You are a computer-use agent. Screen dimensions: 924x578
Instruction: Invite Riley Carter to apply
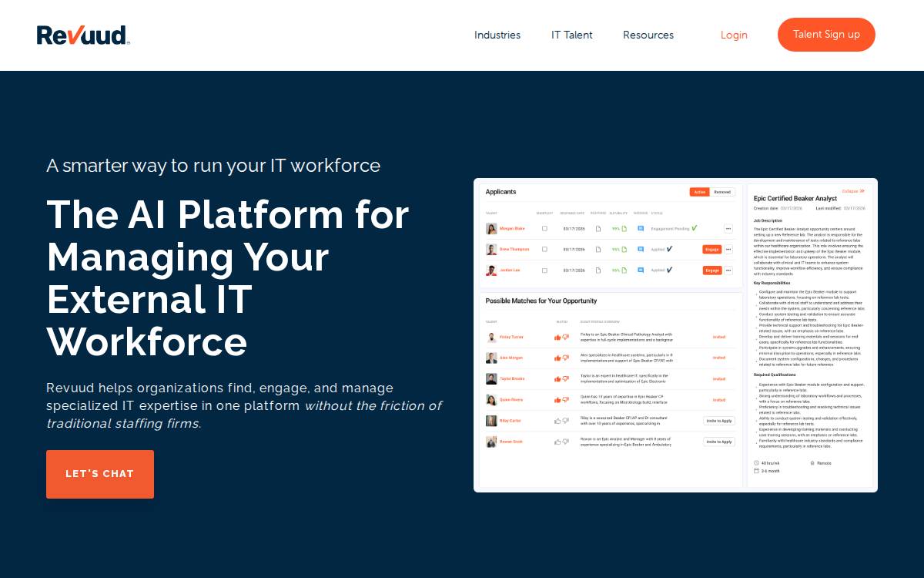pos(719,421)
